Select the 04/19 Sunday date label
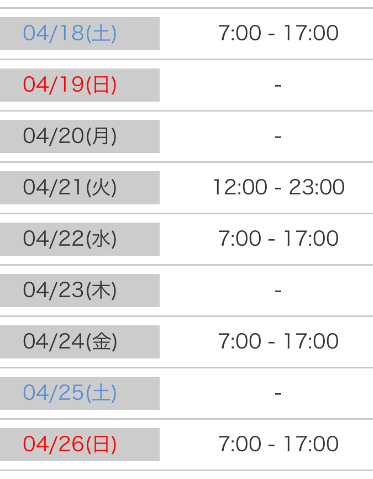Viewport: 373px width, 479px height. click(x=70, y=85)
